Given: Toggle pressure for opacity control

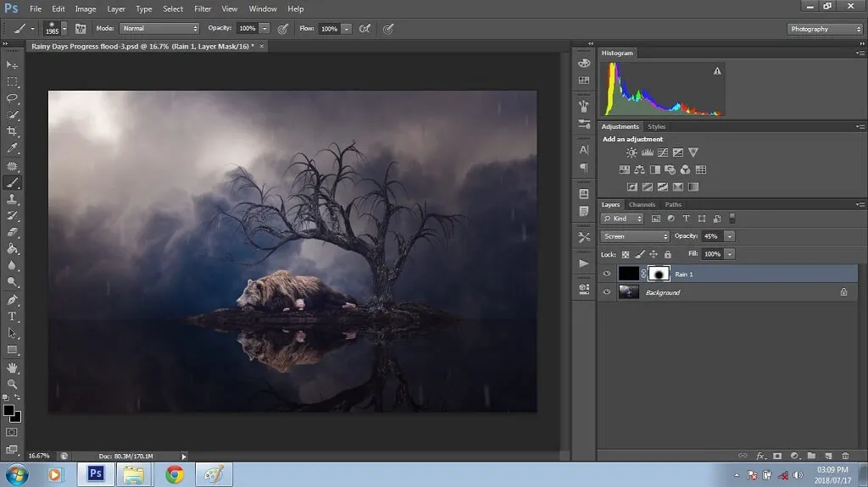Looking at the screenshot, I should (x=282, y=29).
